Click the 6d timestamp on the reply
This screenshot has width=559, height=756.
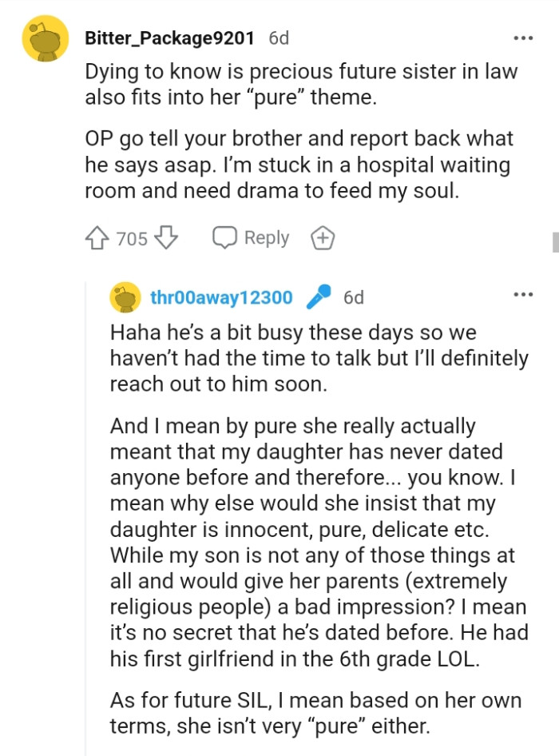coord(355,296)
